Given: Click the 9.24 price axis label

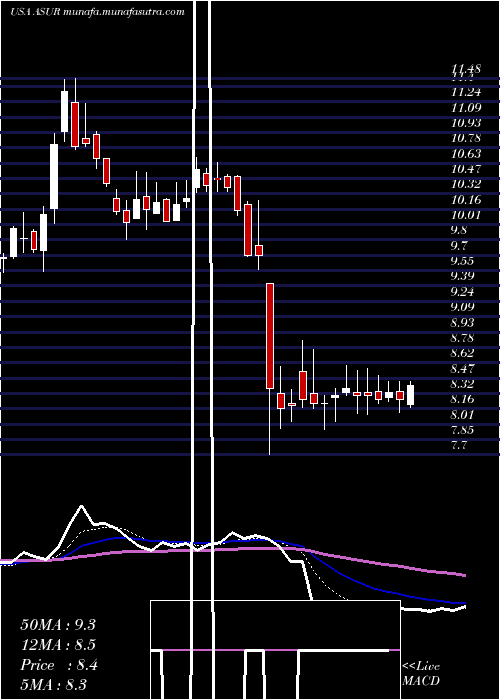Looking at the screenshot, I should click(462, 292).
